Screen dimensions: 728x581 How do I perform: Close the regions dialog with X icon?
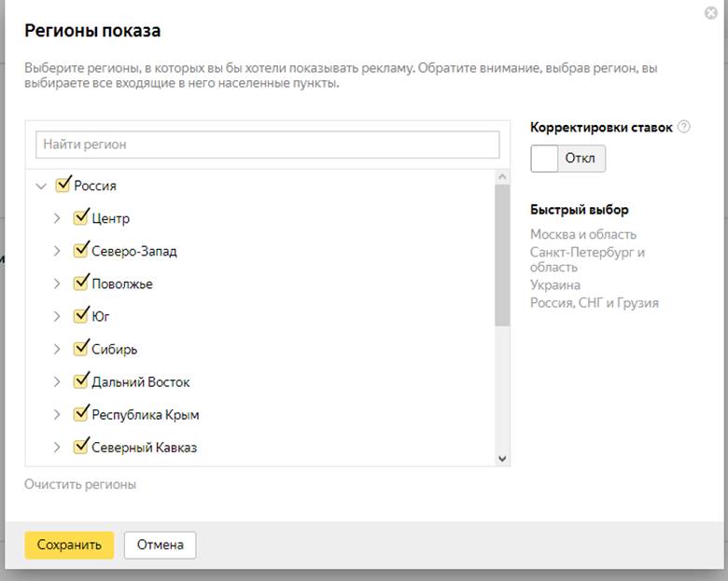point(711,13)
